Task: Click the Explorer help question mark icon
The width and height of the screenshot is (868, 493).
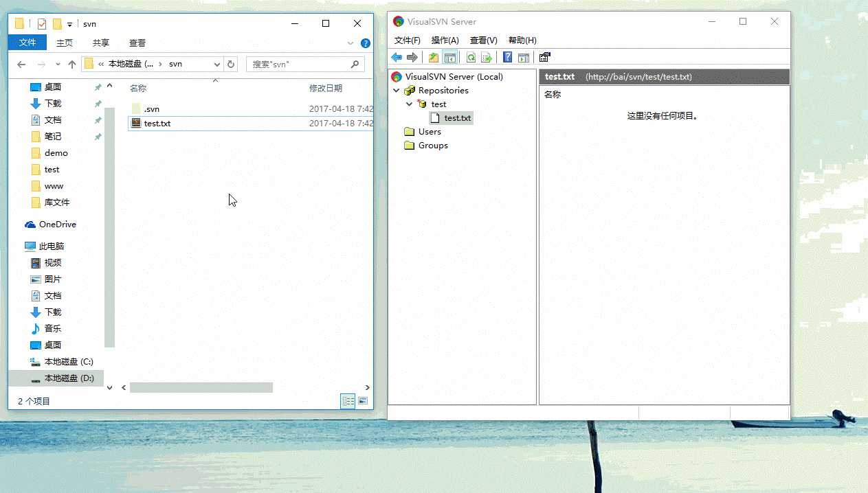Action: click(366, 43)
